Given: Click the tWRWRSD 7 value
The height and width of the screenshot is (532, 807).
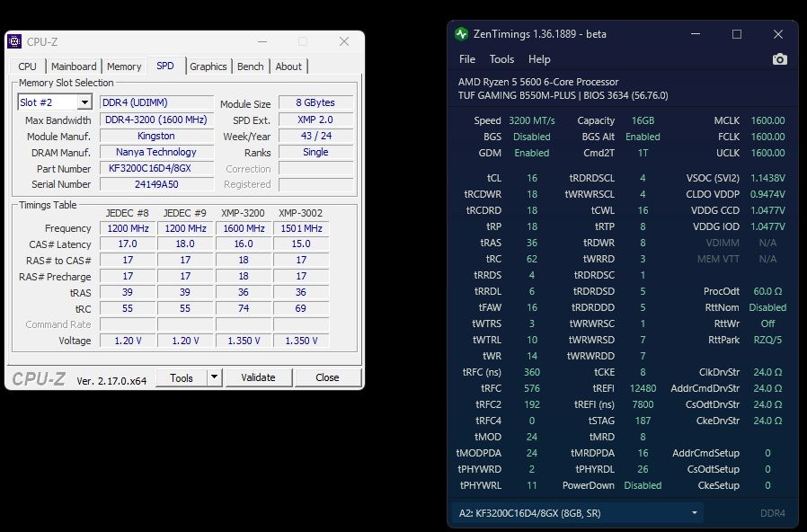Looking at the screenshot, I should (x=643, y=340).
